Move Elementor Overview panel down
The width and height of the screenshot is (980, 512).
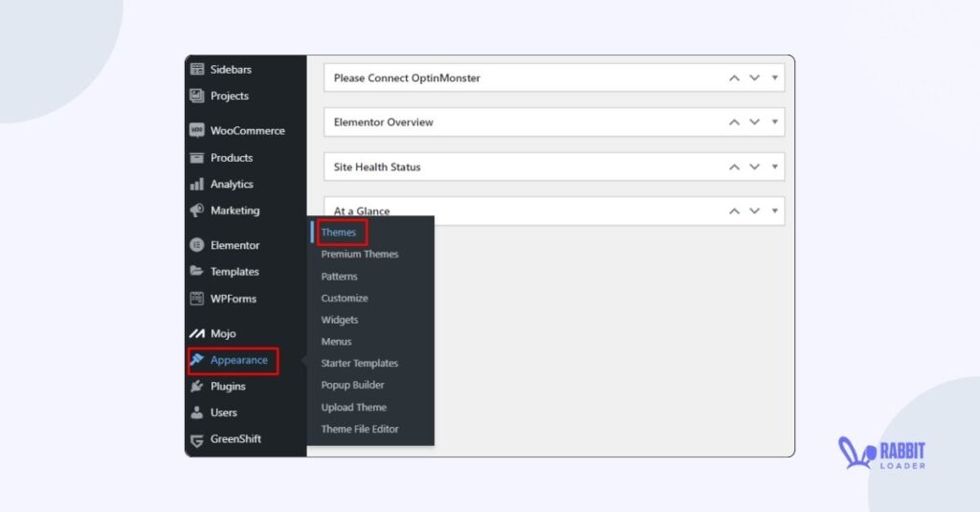(754, 122)
